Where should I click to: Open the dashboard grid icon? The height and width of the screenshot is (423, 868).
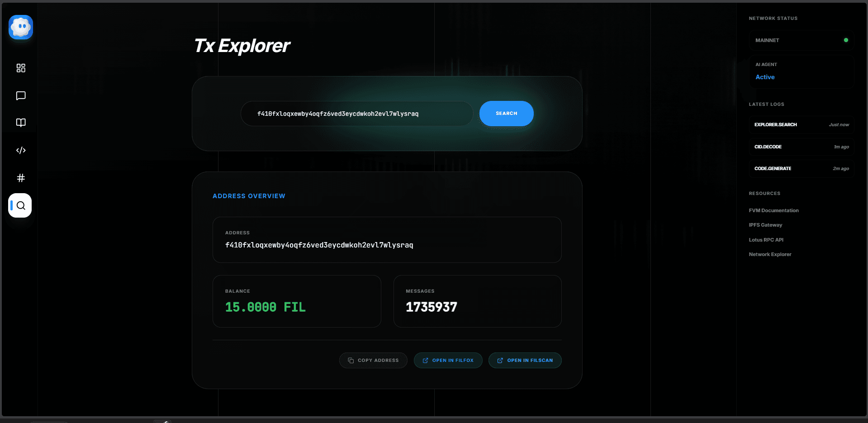click(21, 68)
